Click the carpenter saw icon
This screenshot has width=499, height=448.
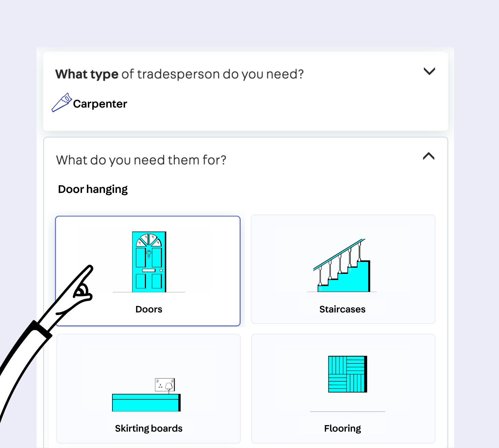point(62,102)
